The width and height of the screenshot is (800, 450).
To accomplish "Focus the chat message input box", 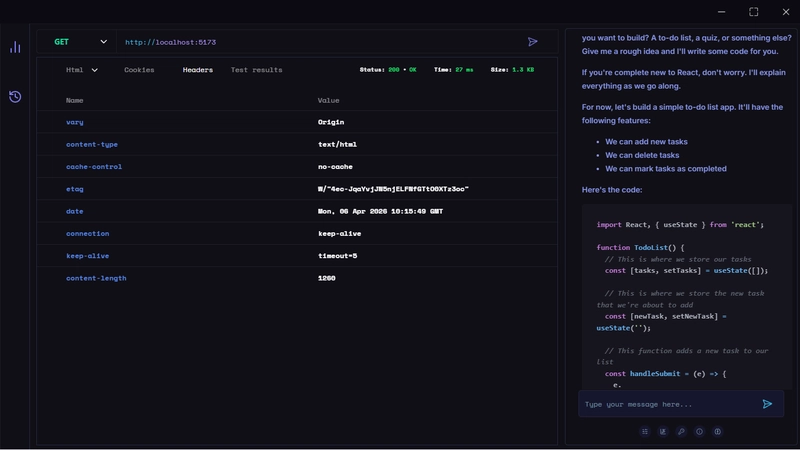I will [x=668, y=404].
